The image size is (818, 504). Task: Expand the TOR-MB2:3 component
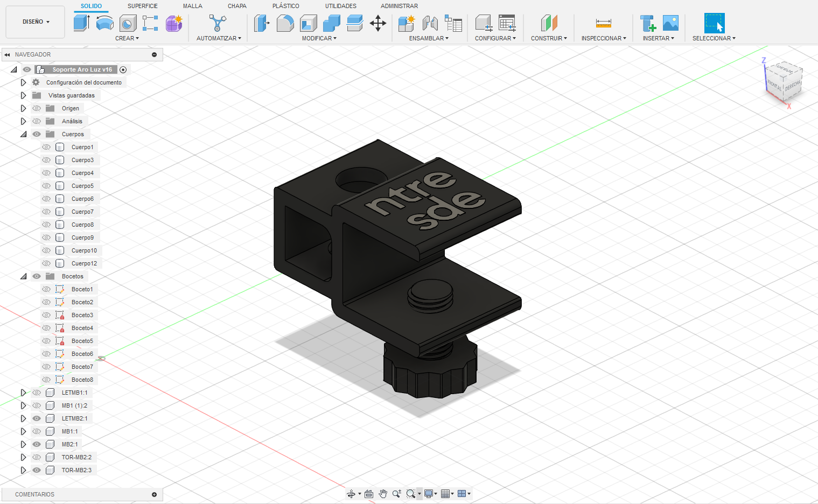pos(23,470)
